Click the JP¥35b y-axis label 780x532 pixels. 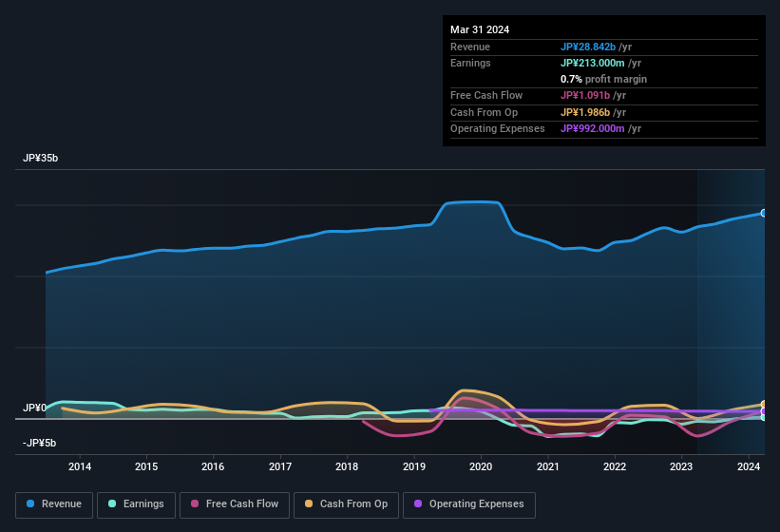41,159
